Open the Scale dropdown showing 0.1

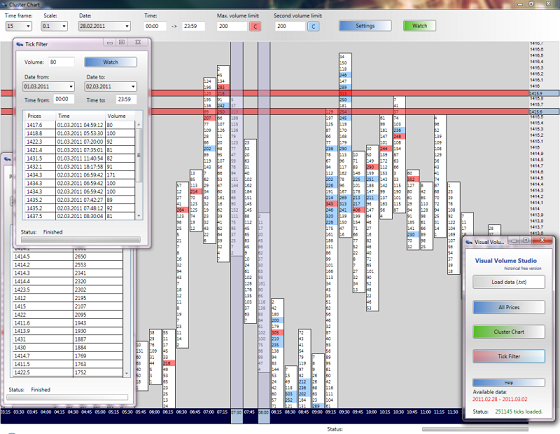pyautogui.click(x=54, y=26)
